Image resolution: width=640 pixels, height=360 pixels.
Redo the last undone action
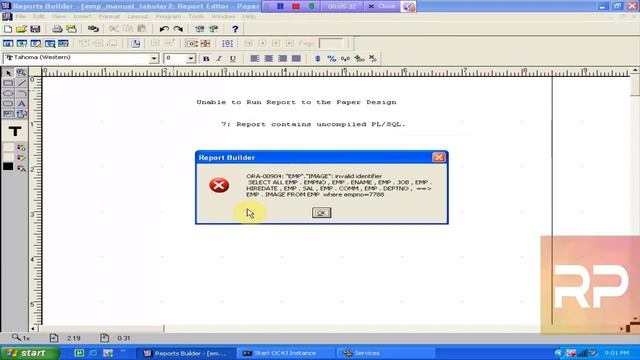178,29
